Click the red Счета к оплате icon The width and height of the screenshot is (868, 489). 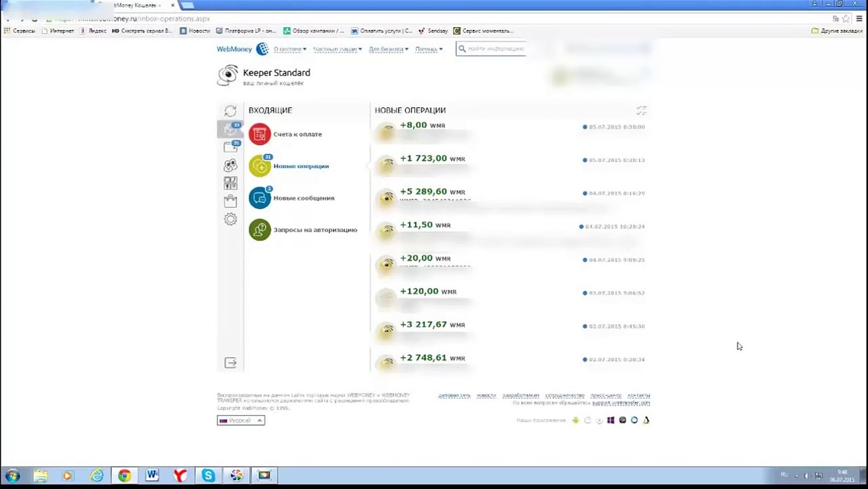pyautogui.click(x=259, y=134)
